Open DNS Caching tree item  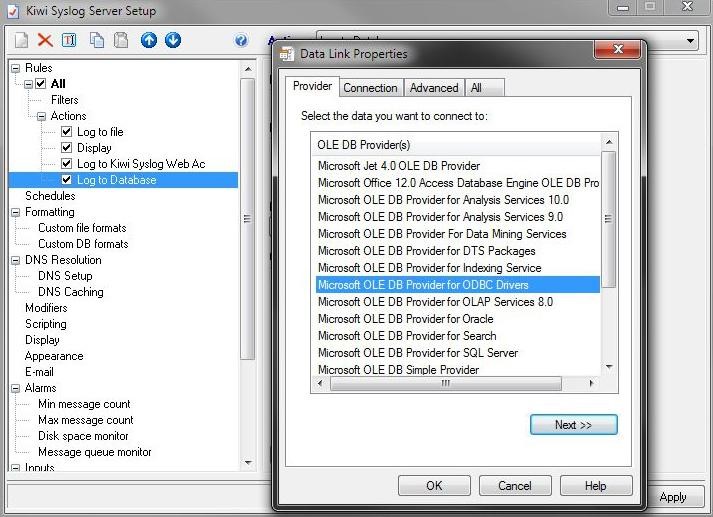pos(71,292)
